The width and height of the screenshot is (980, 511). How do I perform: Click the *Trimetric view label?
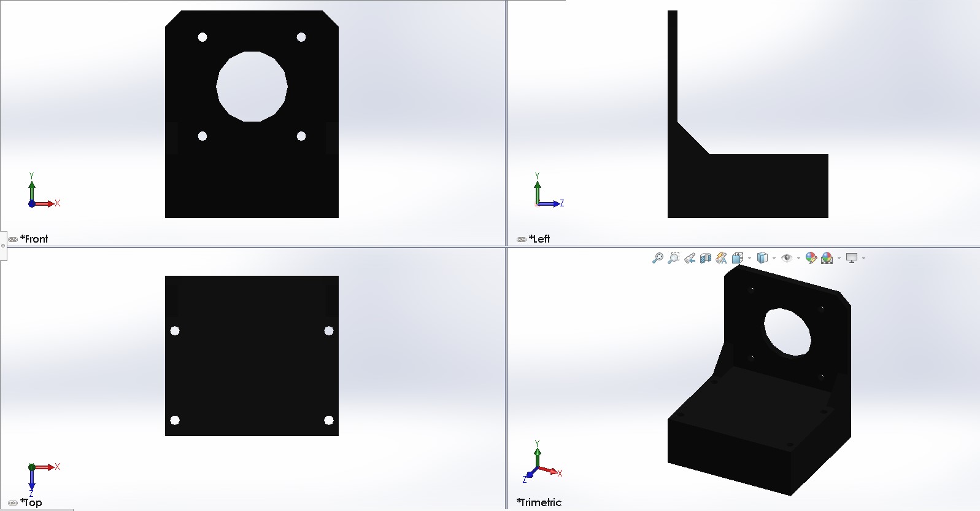pyautogui.click(x=539, y=502)
